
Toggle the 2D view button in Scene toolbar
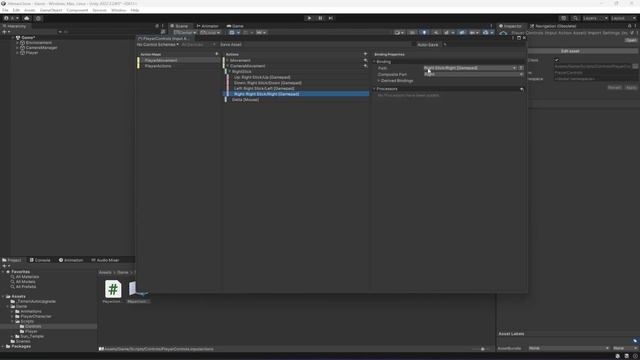click(x=412, y=32)
